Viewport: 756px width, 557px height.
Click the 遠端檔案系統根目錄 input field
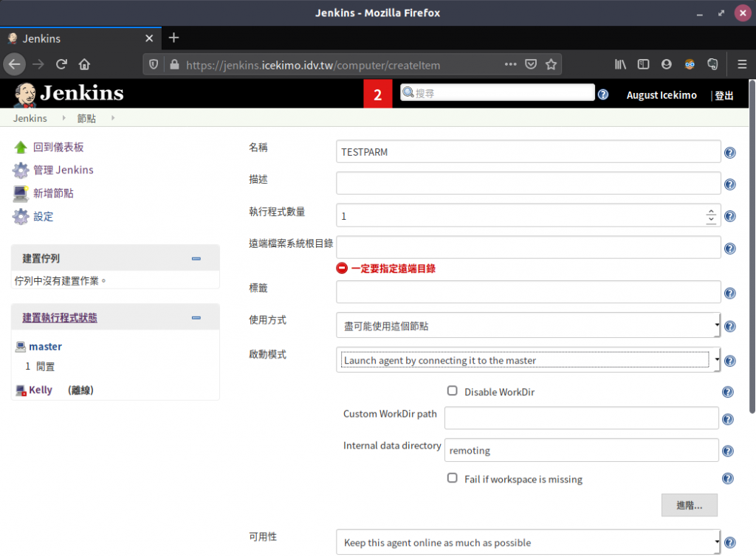pyautogui.click(x=529, y=248)
